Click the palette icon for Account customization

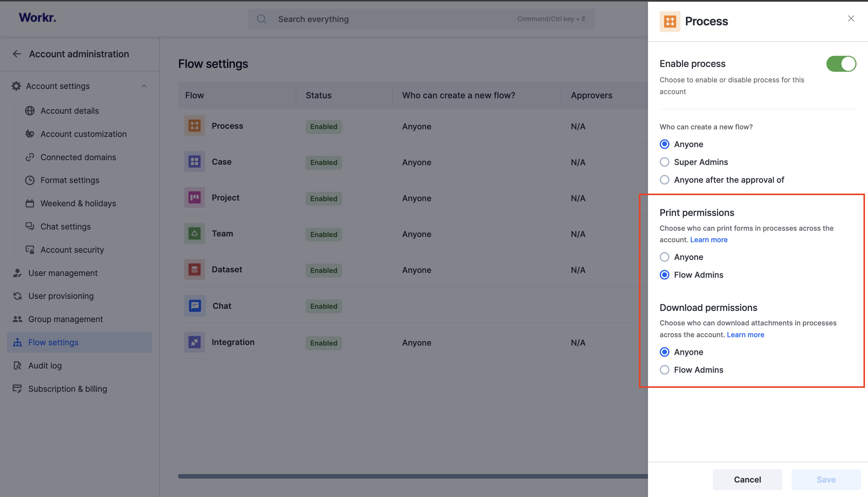30,134
